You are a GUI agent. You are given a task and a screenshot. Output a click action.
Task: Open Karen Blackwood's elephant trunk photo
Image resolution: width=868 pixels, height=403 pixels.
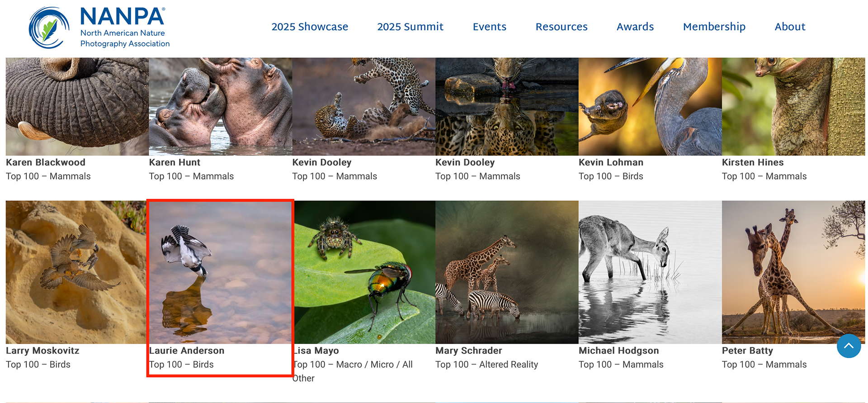tap(77, 106)
